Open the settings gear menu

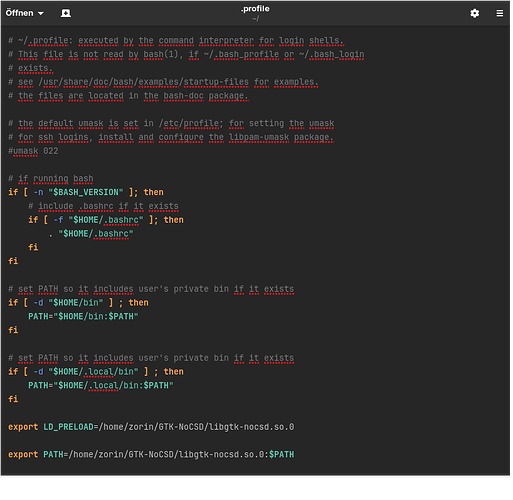(x=474, y=13)
